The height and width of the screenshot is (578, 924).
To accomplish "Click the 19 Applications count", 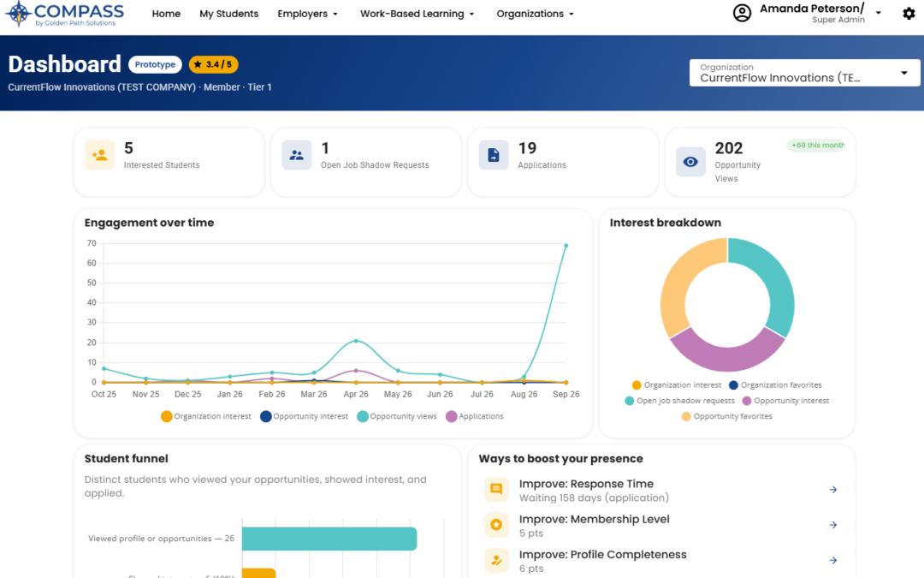I will [x=527, y=148].
